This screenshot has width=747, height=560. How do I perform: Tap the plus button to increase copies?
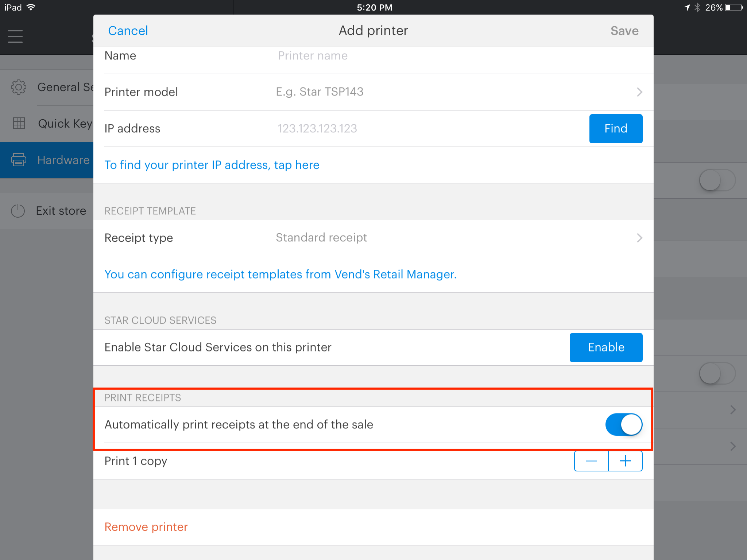tap(625, 461)
